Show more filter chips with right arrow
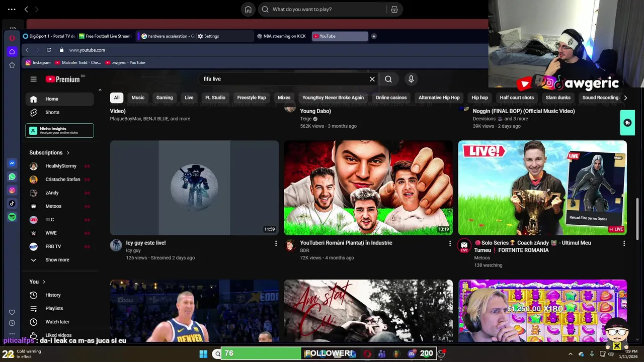The image size is (644, 362). pos(625,98)
